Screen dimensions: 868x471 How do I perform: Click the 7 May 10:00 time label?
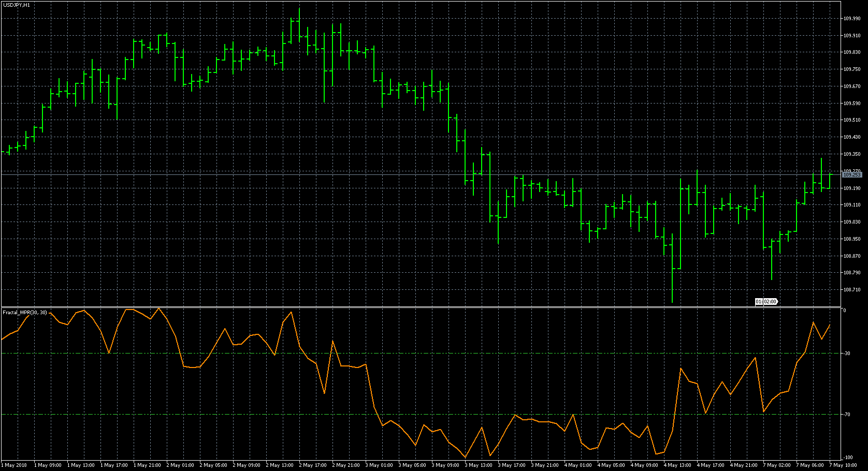843,465
